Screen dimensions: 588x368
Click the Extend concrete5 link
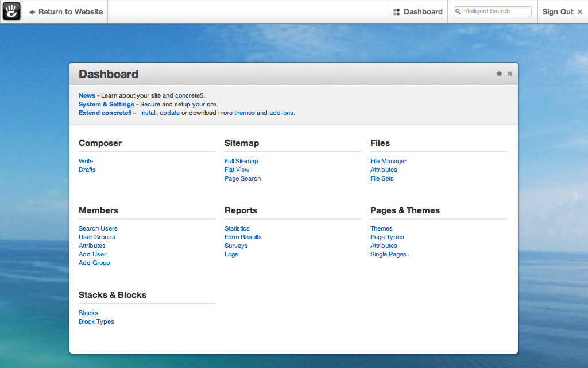pyautogui.click(x=105, y=113)
